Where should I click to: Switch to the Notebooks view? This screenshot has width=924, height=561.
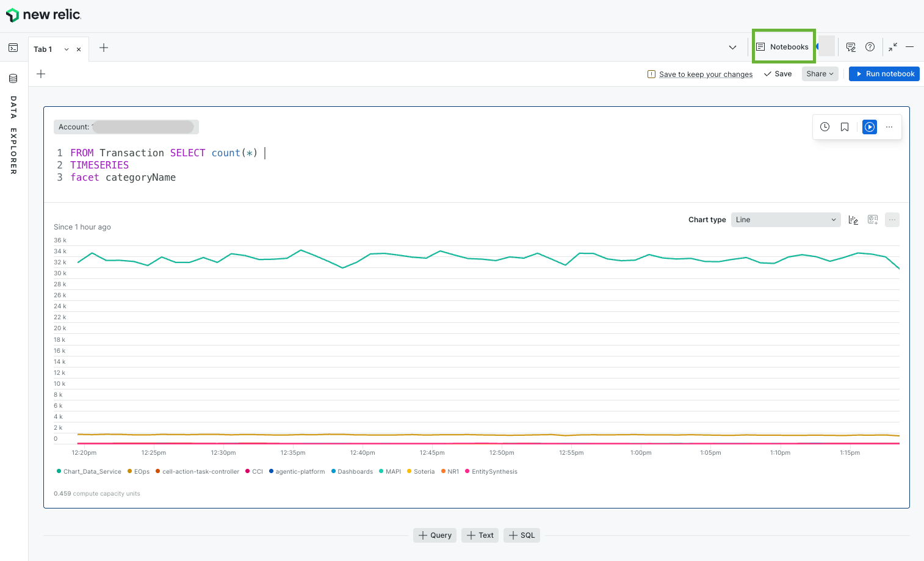tap(783, 46)
